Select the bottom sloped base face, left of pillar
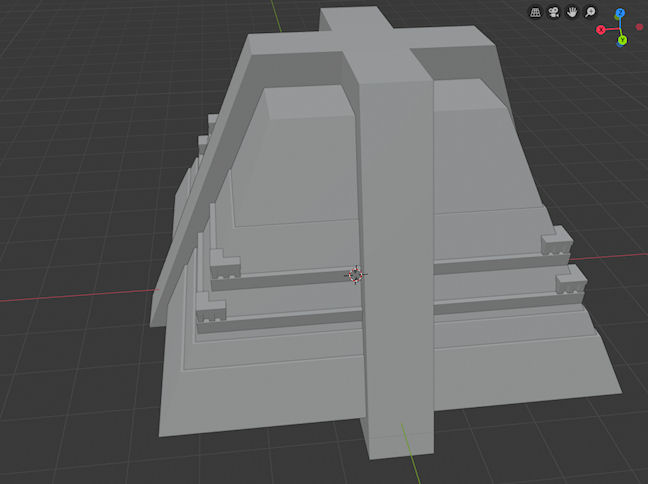The image size is (648, 484). coord(260,400)
